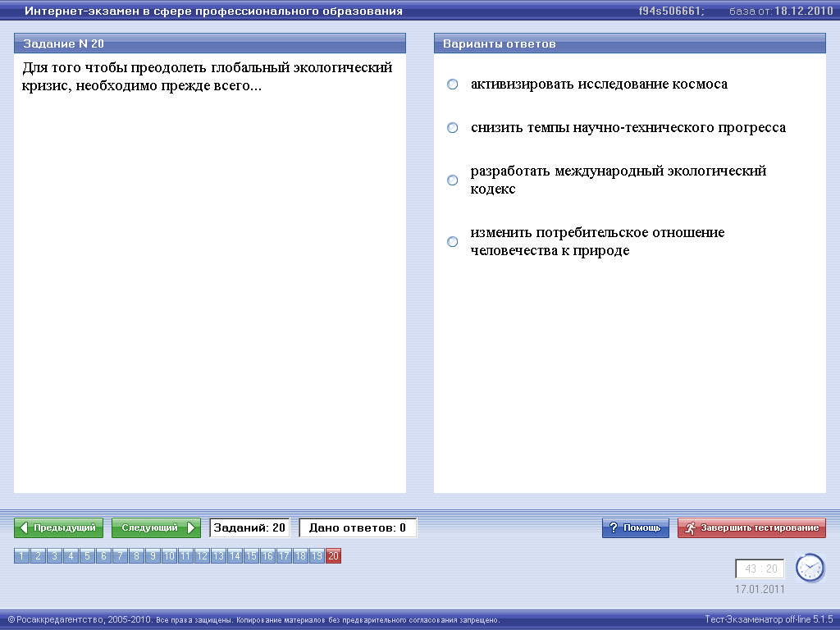Image resolution: width=840 pixels, height=630 pixels.
Task: Go to previous question with Предыдущий button
Action: (58, 527)
